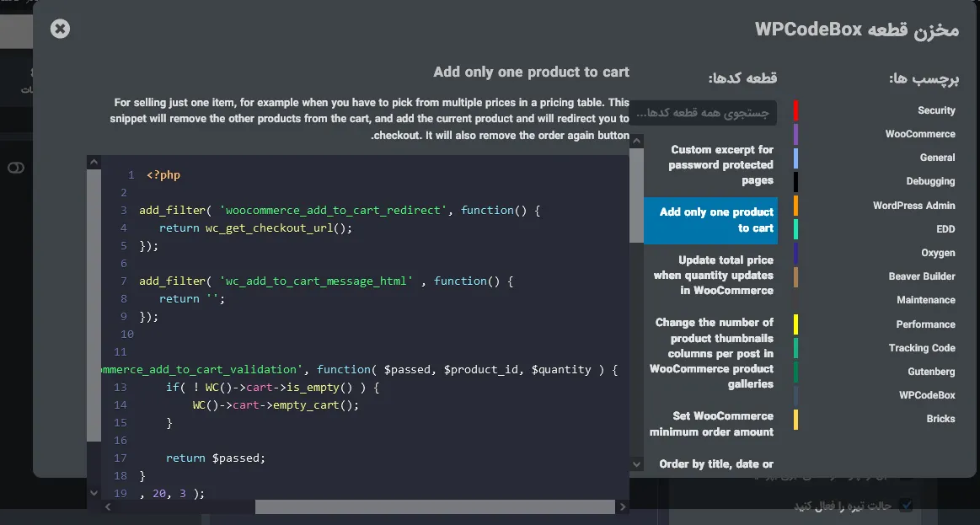Filter snippets by Tracking Code tag
Image resolution: width=980 pixels, height=525 pixels.
pyautogui.click(x=922, y=348)
